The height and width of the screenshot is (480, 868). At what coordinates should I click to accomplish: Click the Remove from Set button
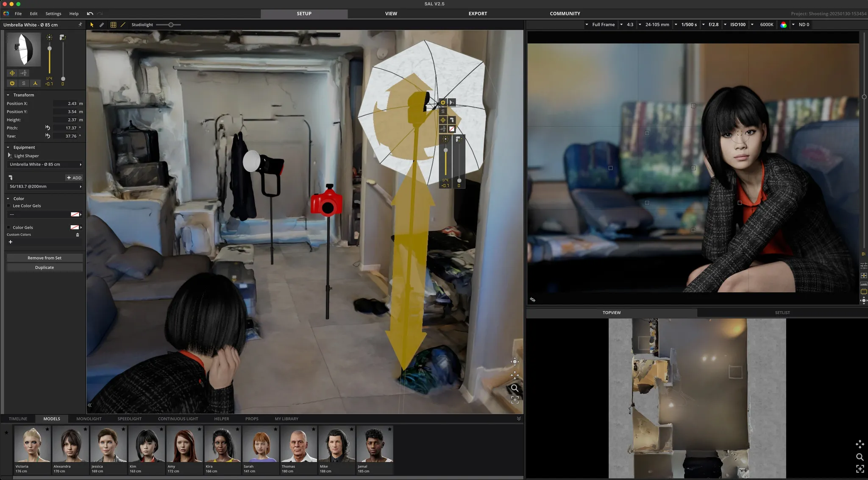point(44,257)
